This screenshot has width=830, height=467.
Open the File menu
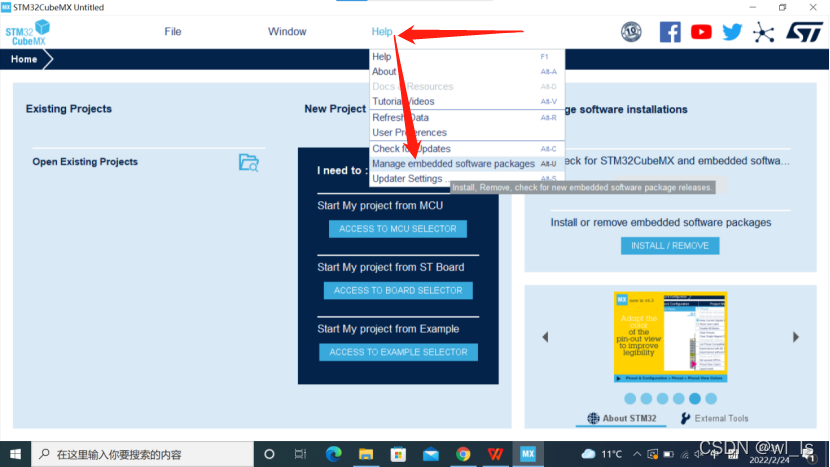173,32
